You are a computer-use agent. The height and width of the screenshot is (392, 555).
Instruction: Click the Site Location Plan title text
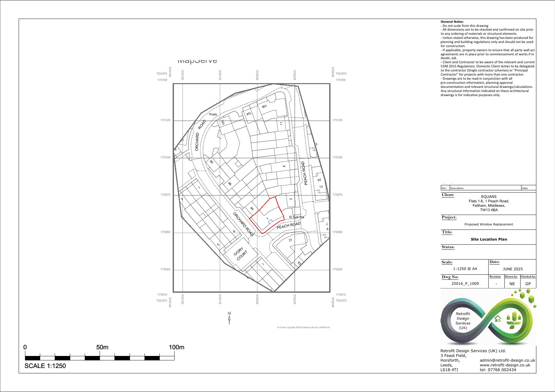[x=489, y=239]
